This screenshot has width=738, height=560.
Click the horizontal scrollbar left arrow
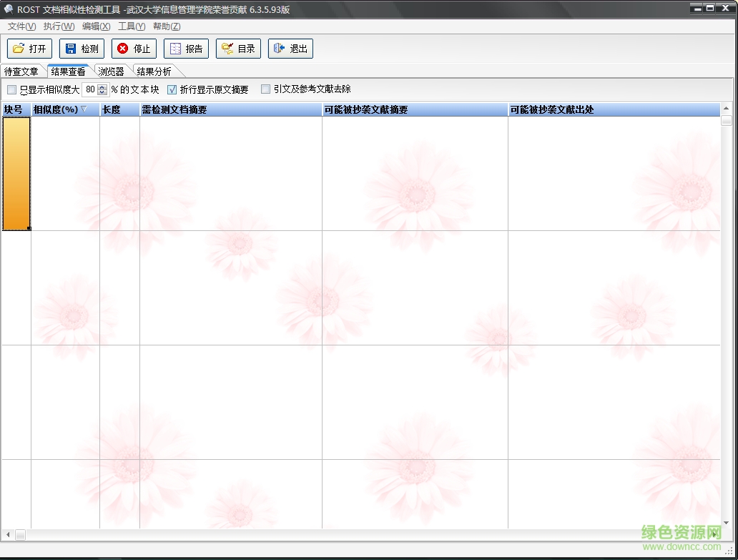(x=8, y=534)
